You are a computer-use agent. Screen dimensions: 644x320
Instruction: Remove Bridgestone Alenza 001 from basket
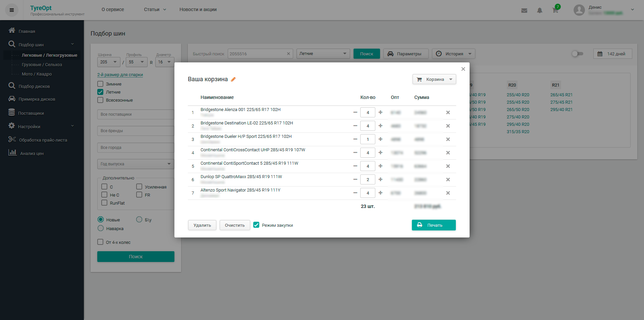click(448, 112)
